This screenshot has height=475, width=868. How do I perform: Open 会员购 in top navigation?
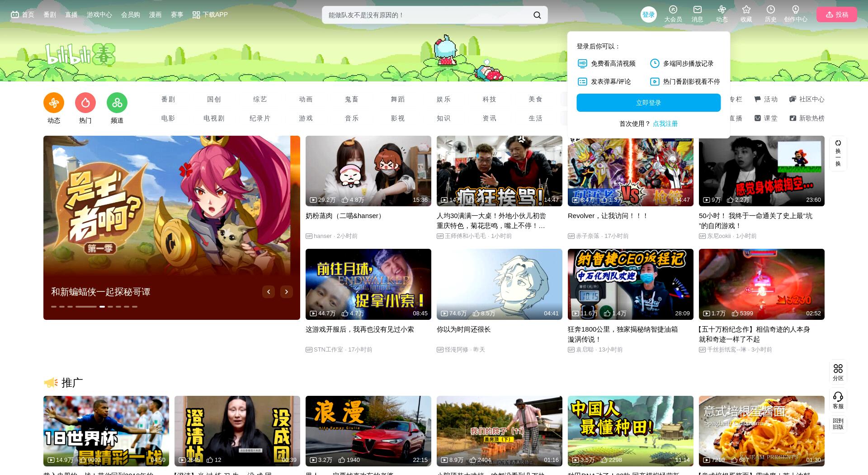coord(131,14)
